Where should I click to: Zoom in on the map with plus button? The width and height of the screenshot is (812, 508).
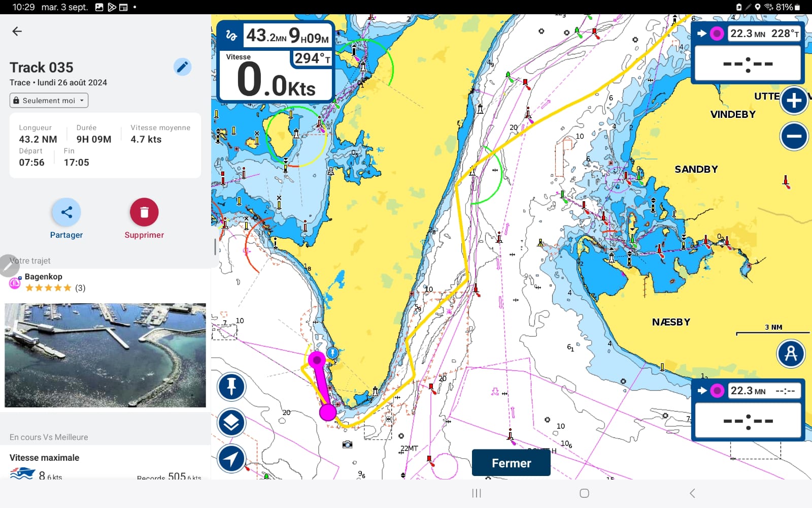coord(794,101)
